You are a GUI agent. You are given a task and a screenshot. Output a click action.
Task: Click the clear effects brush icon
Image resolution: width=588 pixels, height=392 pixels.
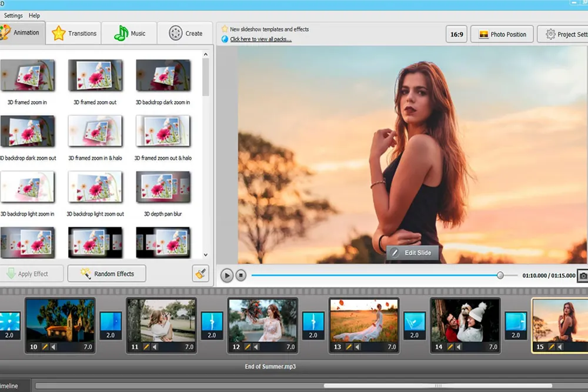[x=201, y=273]
